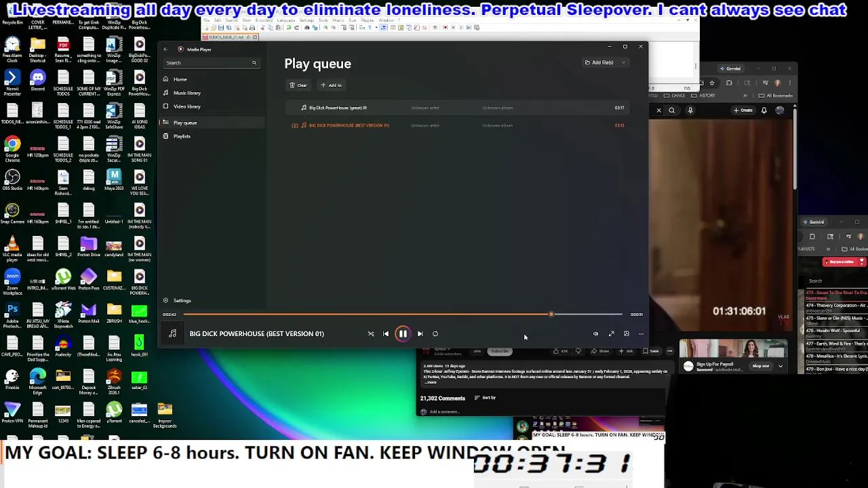Open the Google Chrome desktop icon
The image size is (868, 488).
pyautogui.click(x=12, y=148)
